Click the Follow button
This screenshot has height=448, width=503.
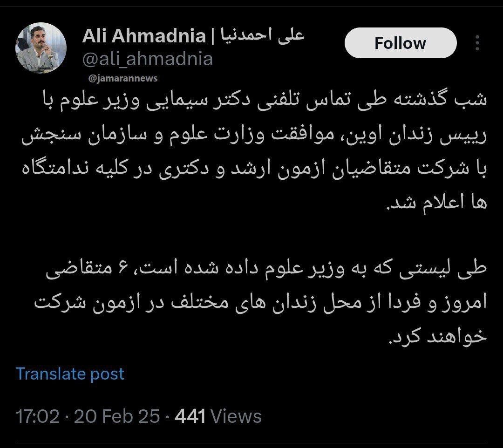coord(400,43)
